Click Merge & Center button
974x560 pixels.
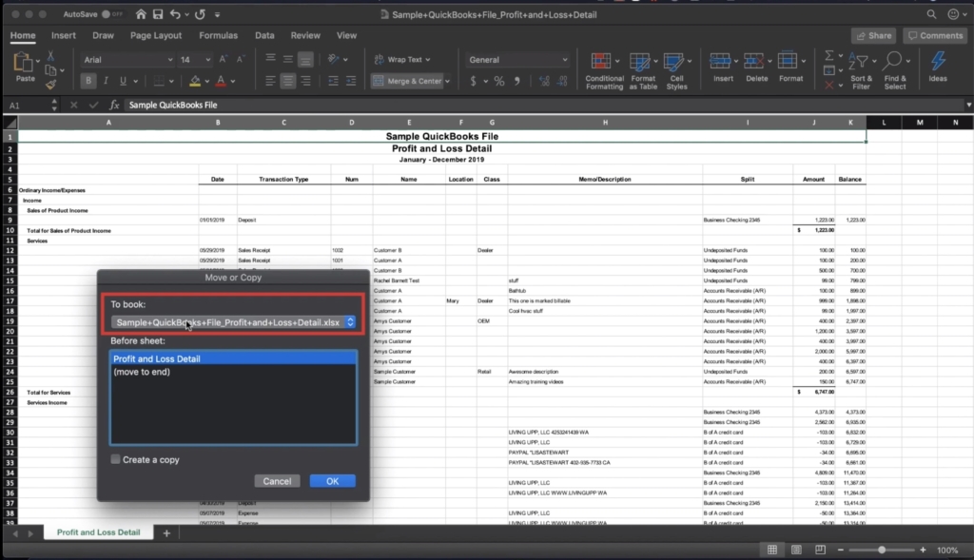pos(407,81)
